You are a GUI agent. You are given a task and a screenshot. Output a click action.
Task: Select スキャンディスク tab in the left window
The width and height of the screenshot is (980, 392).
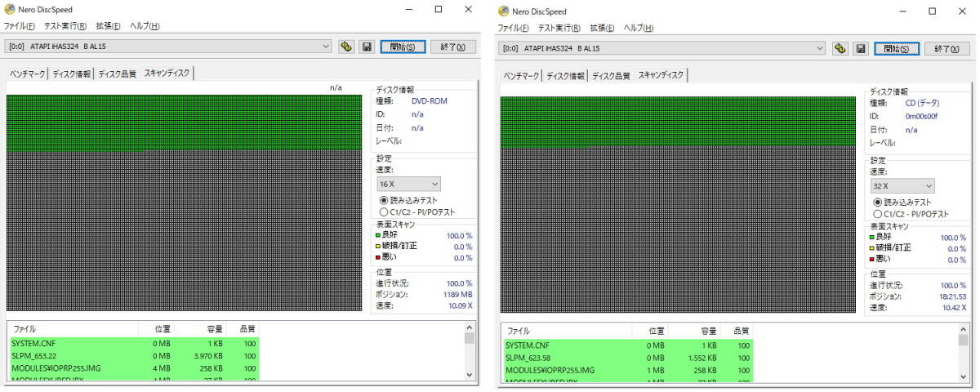tap(167, 73)
